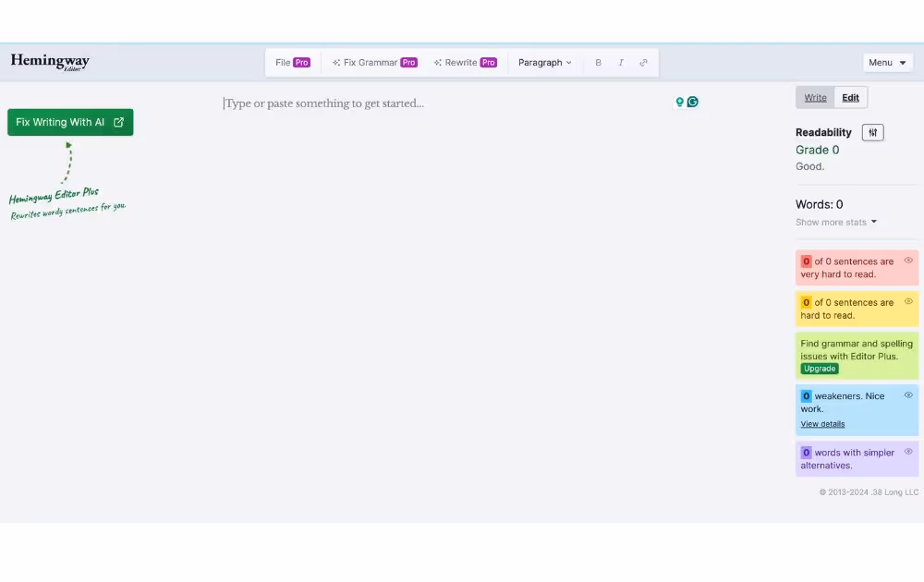Open the File Pro menu

pos(293,63)
